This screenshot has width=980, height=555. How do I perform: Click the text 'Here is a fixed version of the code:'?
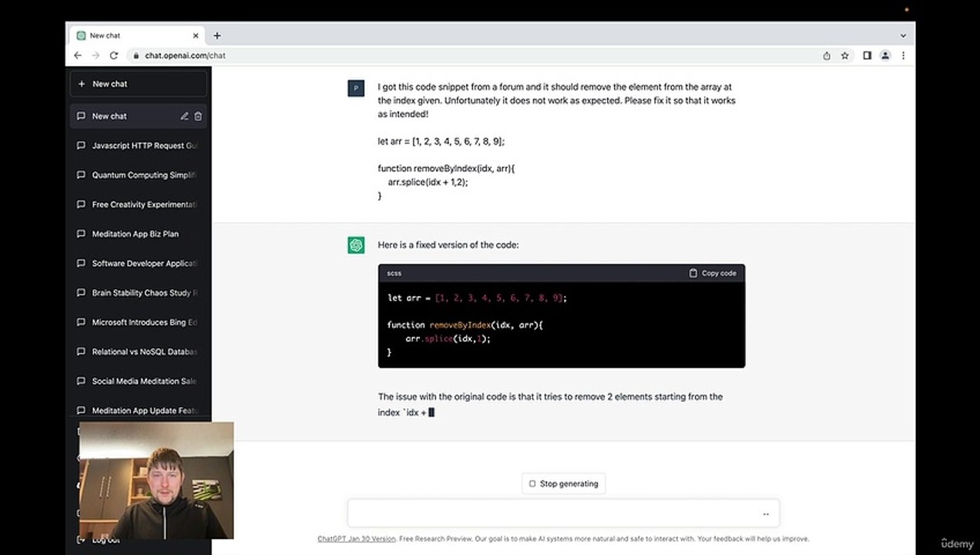coord(448,245)
